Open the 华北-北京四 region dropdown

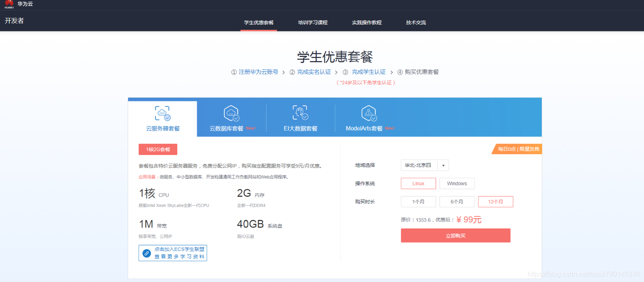point(425,165)
